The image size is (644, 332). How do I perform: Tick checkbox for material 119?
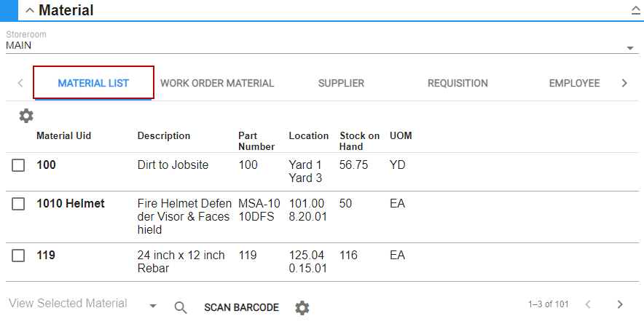click(18, 256)
